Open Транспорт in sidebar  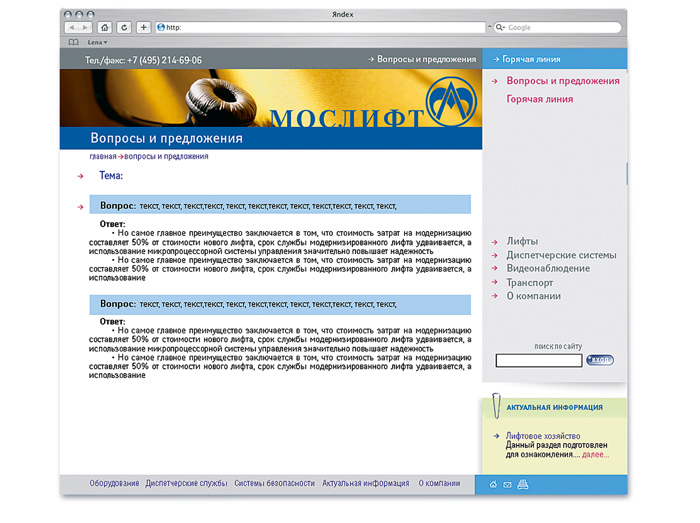(x=529, y=282)
